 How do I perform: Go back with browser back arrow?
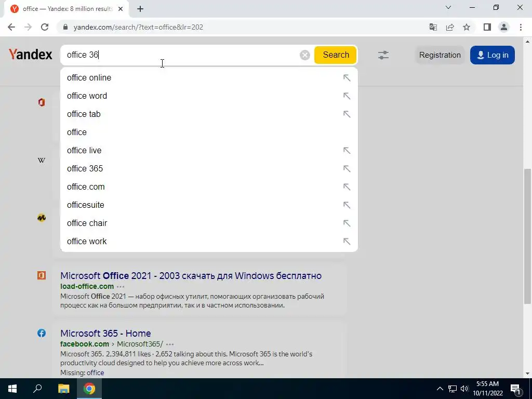point(11,27)
